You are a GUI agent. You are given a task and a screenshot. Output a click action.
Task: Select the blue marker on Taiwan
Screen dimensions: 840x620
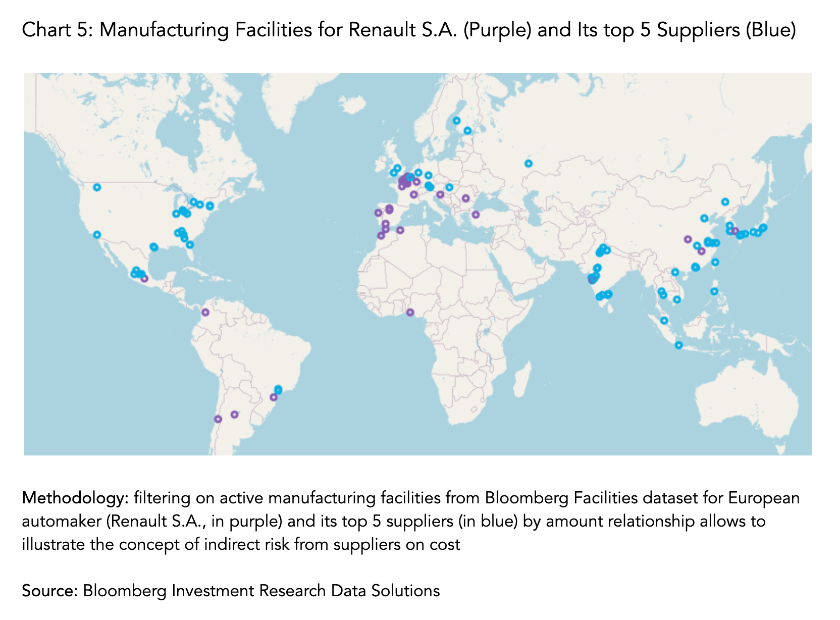pyautogui.click(x=715, y=262)
